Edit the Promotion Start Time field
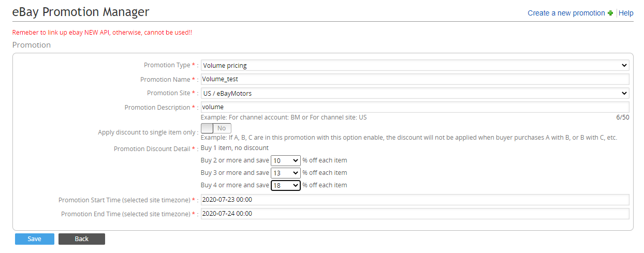The height and width of the screenshot is (253, 644). [415, 200]
